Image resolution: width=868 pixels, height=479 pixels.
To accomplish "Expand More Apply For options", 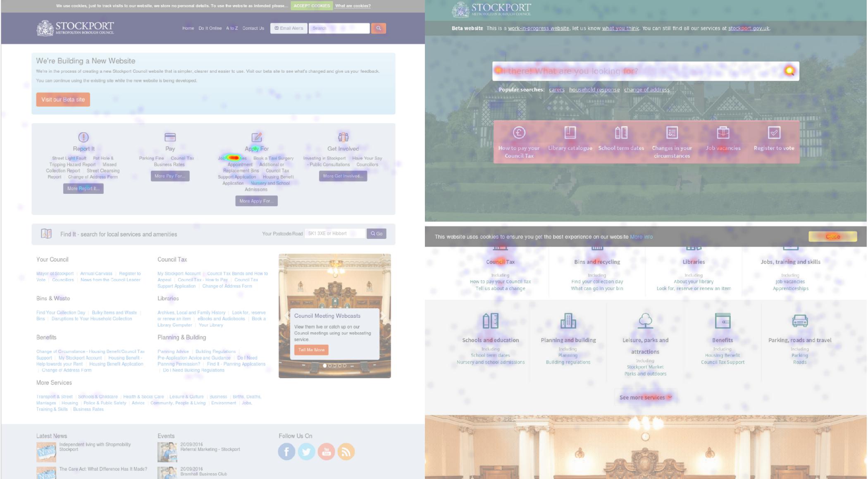I will point(255,200).
